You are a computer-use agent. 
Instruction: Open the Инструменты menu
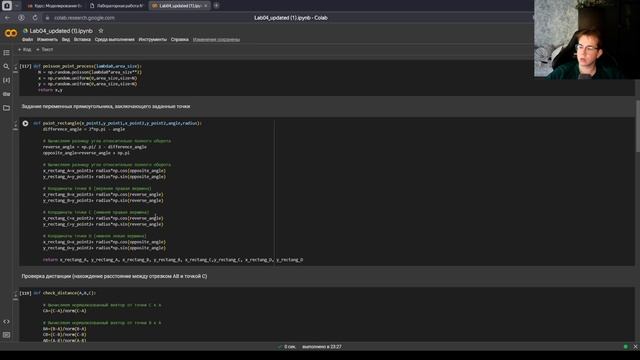click(x=153, y=40)
